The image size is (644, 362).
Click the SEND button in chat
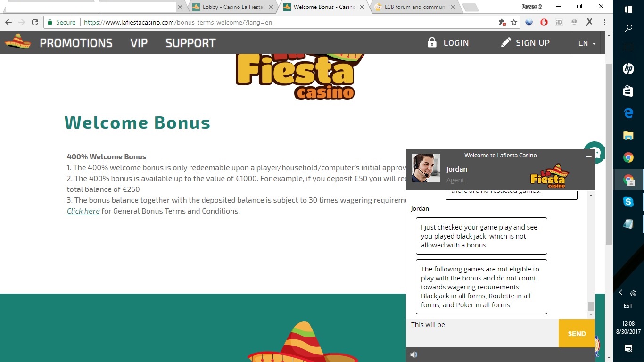coord(577,333)
